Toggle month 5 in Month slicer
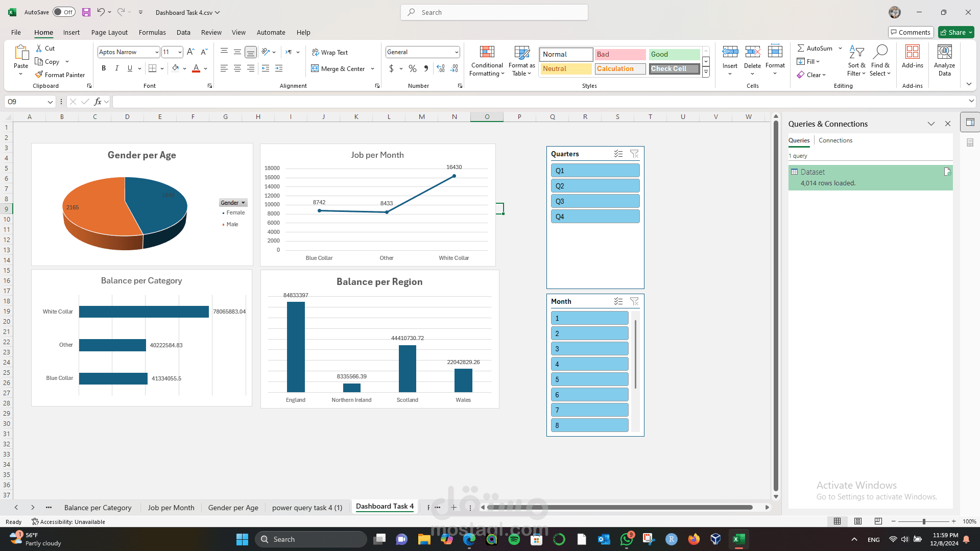 click(590, 379)
